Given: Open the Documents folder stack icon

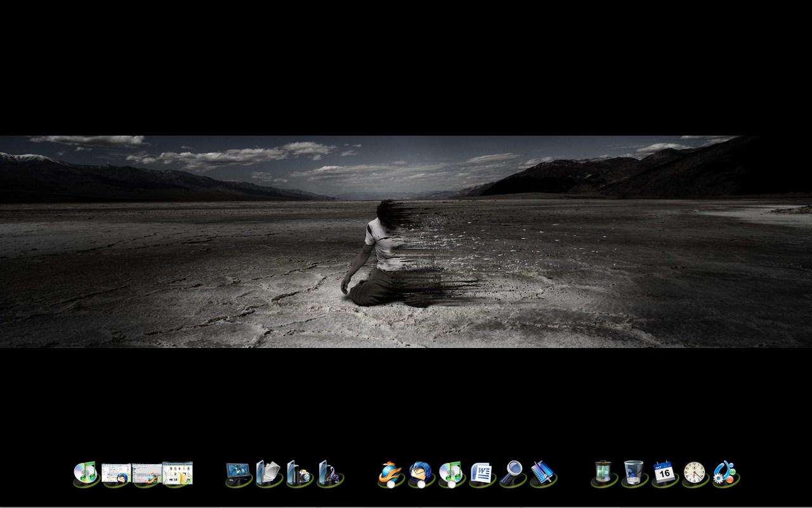Looking at the screenshot, I should 268,474.
